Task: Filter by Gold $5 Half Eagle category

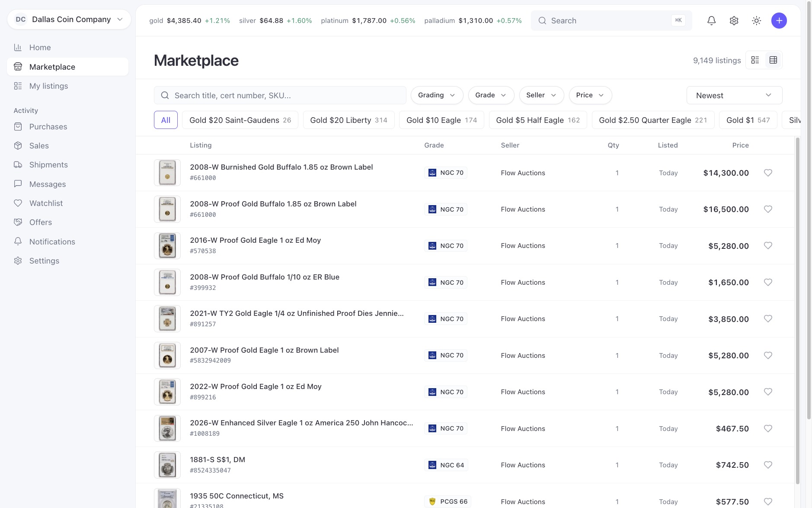Action: coord(538,120)
